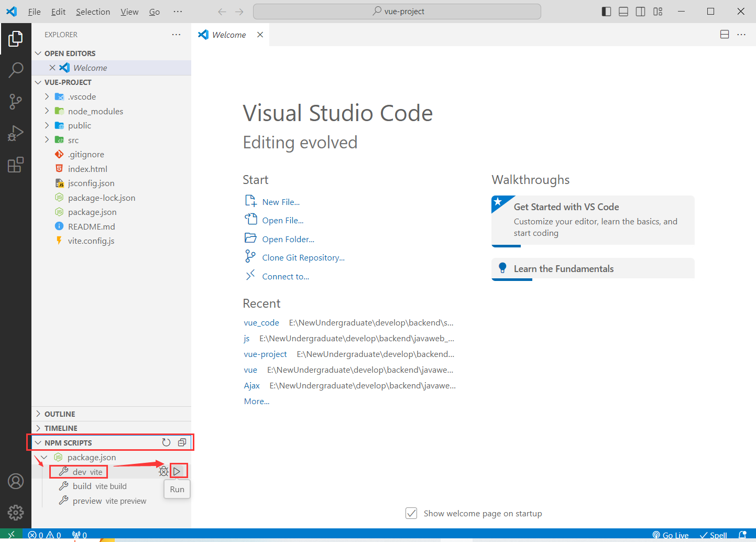Open editor More Actions ellipsis
This screenshot has height=542, width=756.
[x=741, y=35]
